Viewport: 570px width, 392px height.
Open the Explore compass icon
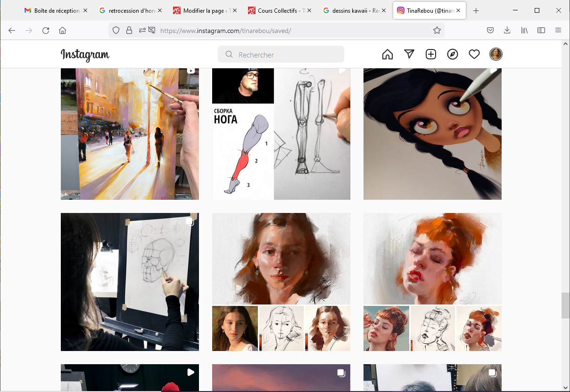pyautogui.click(x=453, y=55)
